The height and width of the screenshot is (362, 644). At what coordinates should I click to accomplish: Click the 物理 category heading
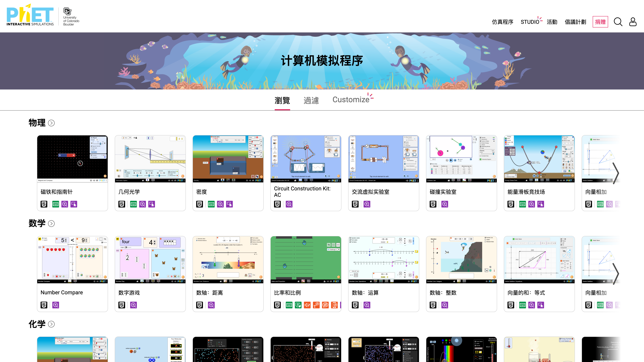(x=37, y=123)
